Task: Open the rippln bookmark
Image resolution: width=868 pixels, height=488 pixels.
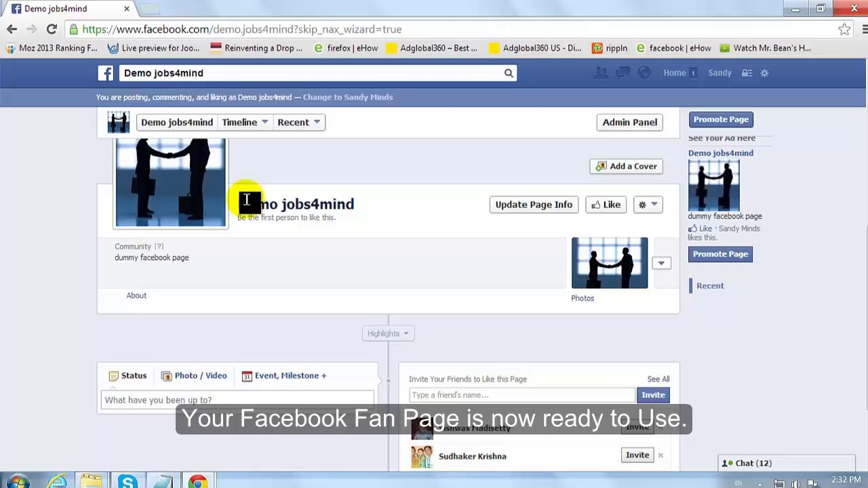Action: 610,48
